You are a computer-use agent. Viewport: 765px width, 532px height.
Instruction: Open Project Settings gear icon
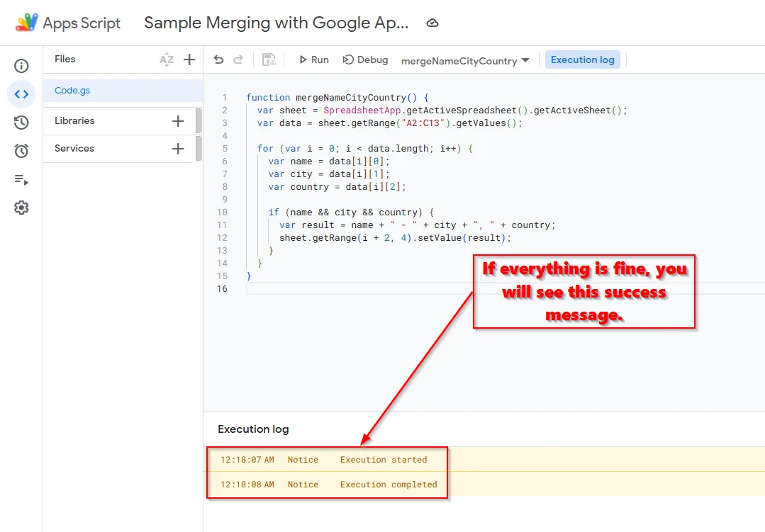click(x=21, y=208)
